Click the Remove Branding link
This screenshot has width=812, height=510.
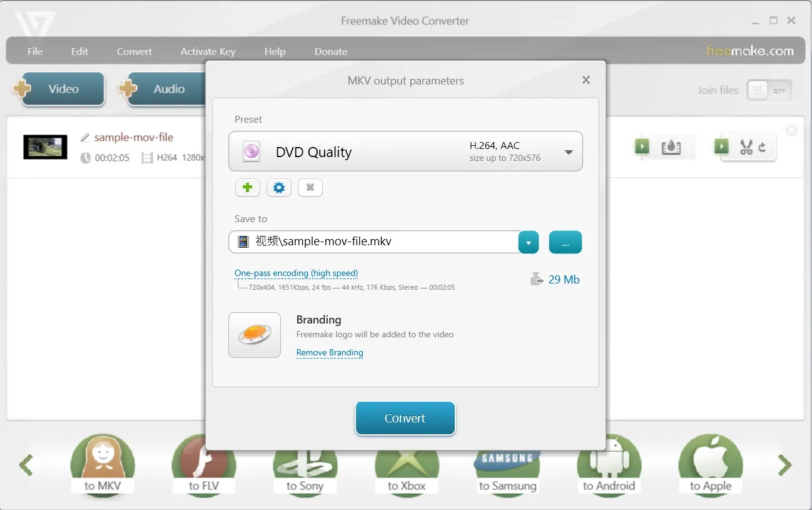pos(330,353)
